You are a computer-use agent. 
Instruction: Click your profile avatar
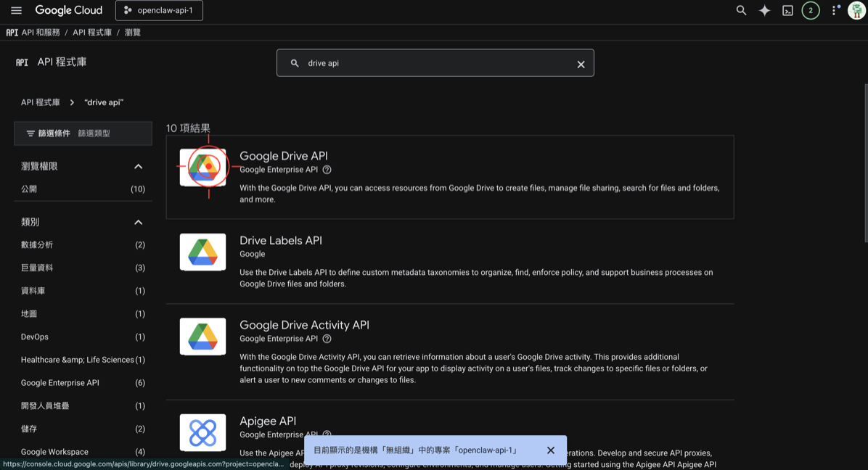tap(858, 10)
